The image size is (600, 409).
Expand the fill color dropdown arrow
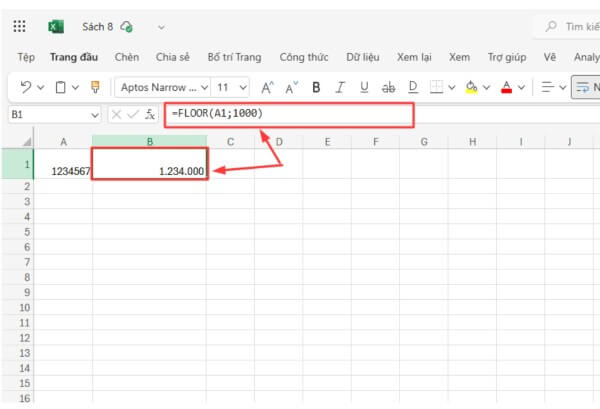pyautogui.click(x=486, y=88)
